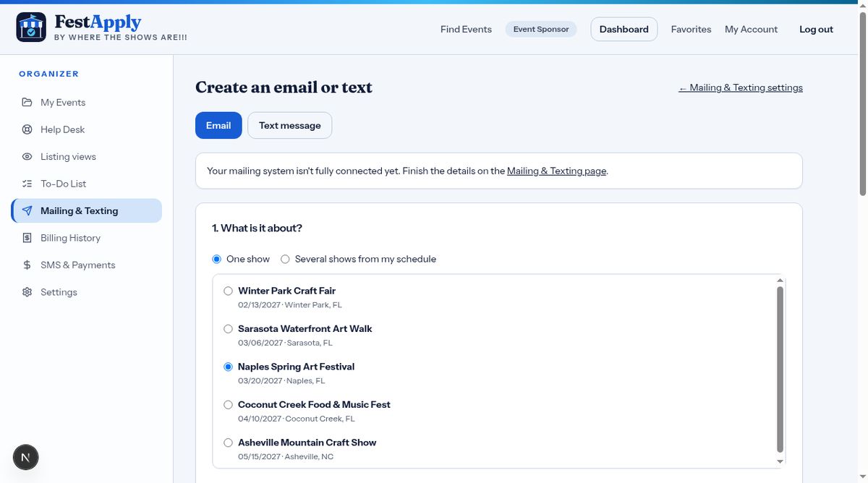868x483 pixels.
Task: Switch to the Text message tab
Action: point(289,125)
